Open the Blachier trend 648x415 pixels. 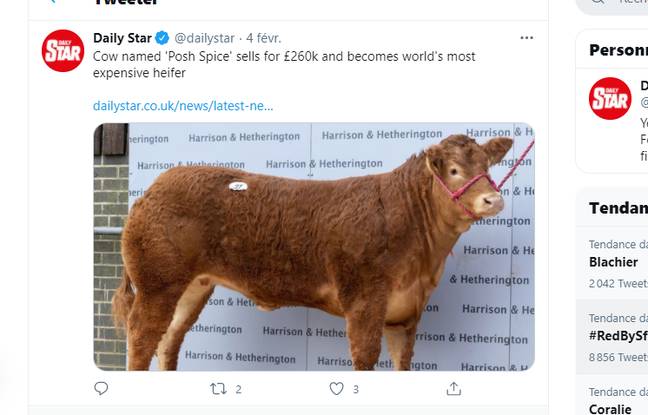[x=614, y=262]
